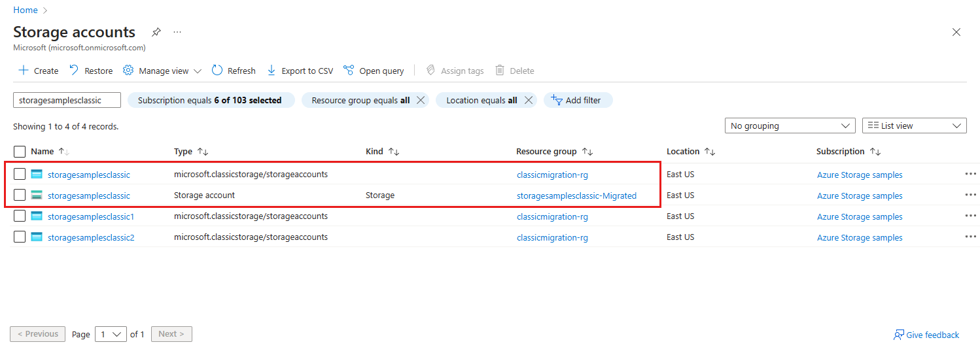Click the Delete command
This screenshot has width=980, height=355.
(515, 71)
